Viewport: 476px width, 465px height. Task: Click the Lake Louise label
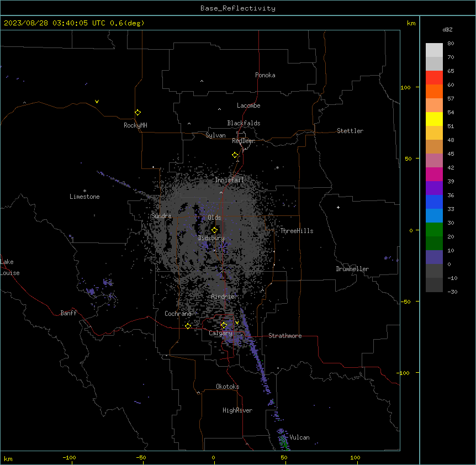(10, 267)
